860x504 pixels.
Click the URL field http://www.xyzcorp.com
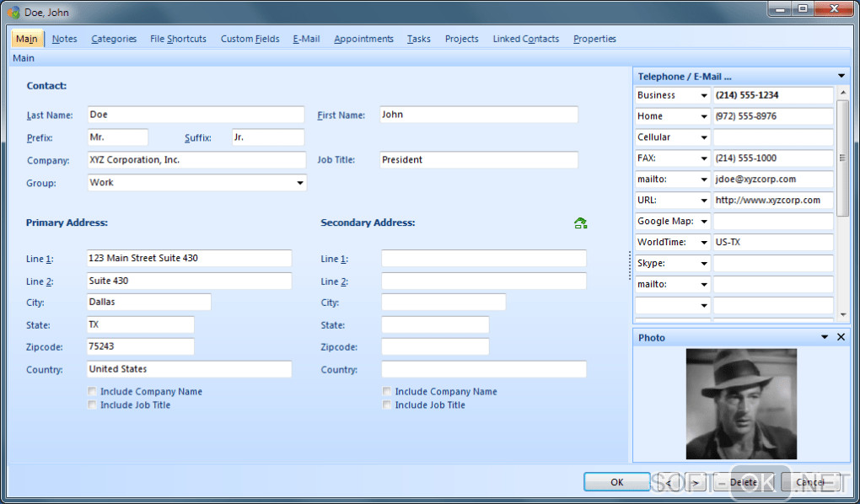(773, 201)
